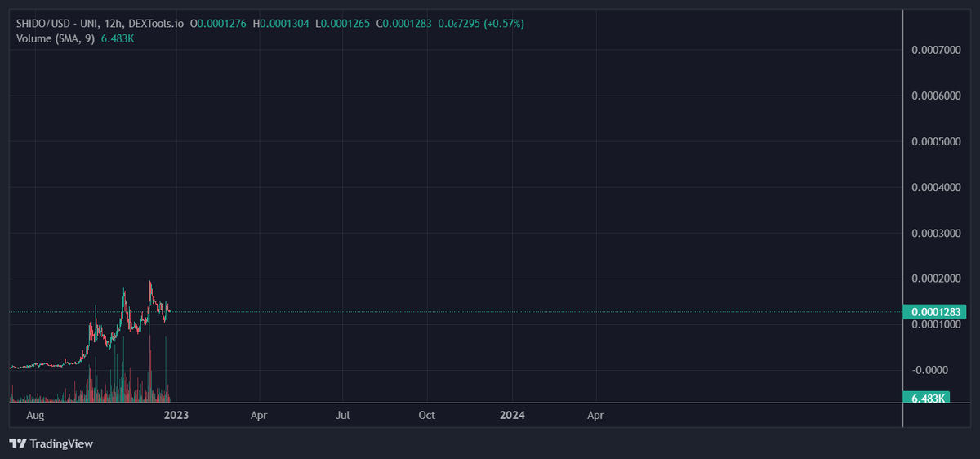
Task: Click the 2024 label on time axis
Action: click(512, 415)
